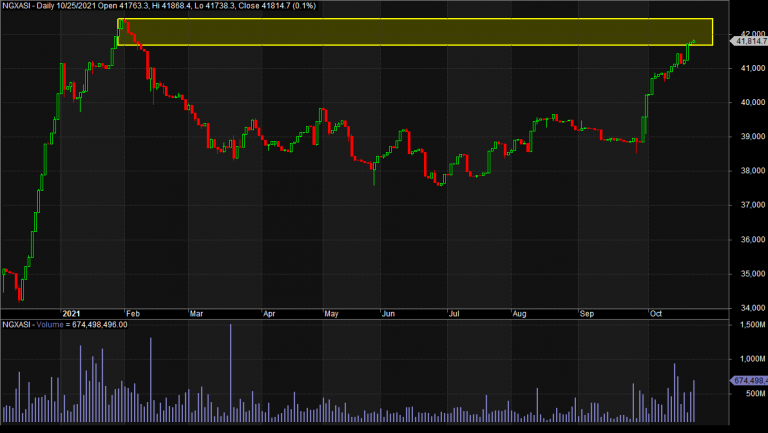Click the 500M volume axis label
This screenshot has height=433, width=768.
[756, 393]
